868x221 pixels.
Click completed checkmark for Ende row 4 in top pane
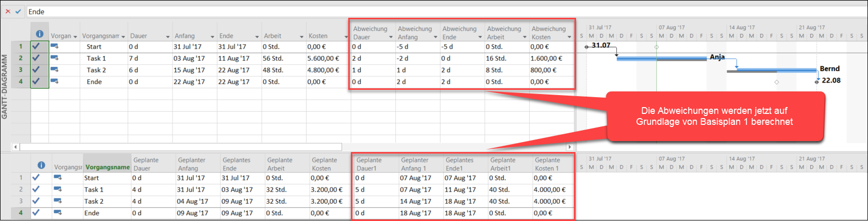coord(36,81)
